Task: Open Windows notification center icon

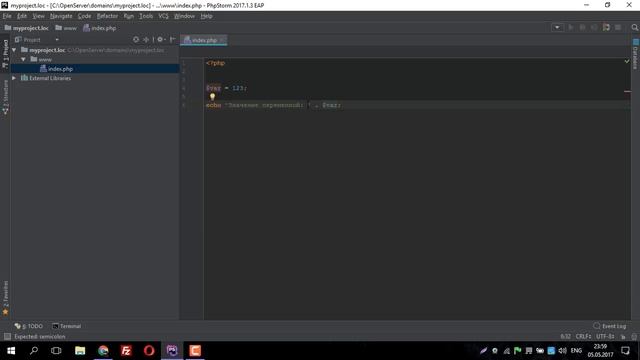Action: [x=625, y=351]
